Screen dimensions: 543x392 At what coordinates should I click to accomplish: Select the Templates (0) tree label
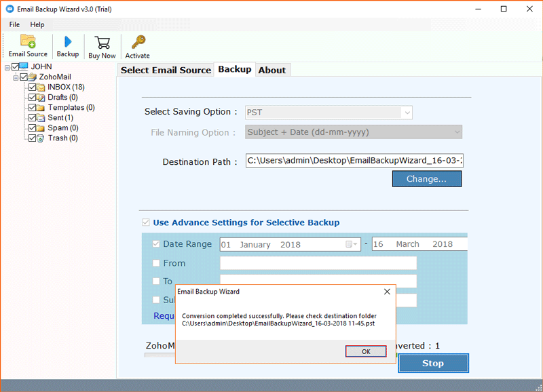coord(71,107)
